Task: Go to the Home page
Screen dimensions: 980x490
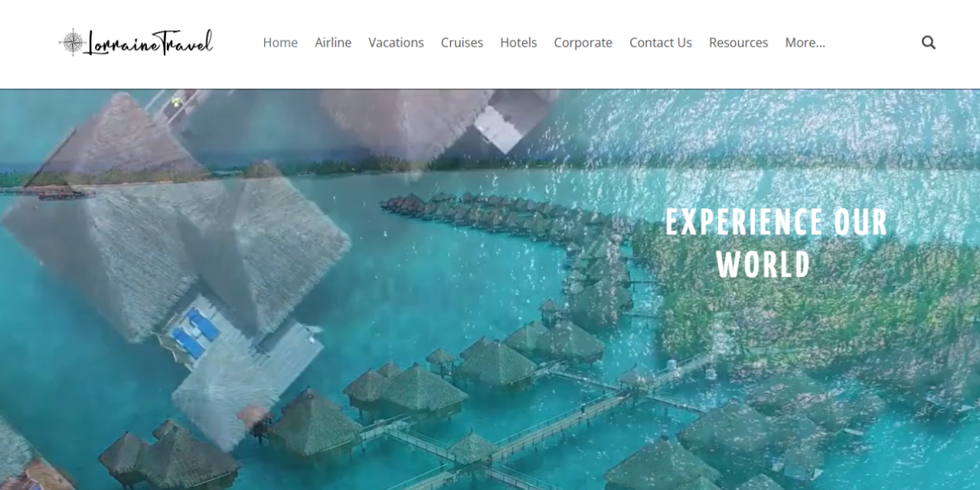Action: pos(280,43)
